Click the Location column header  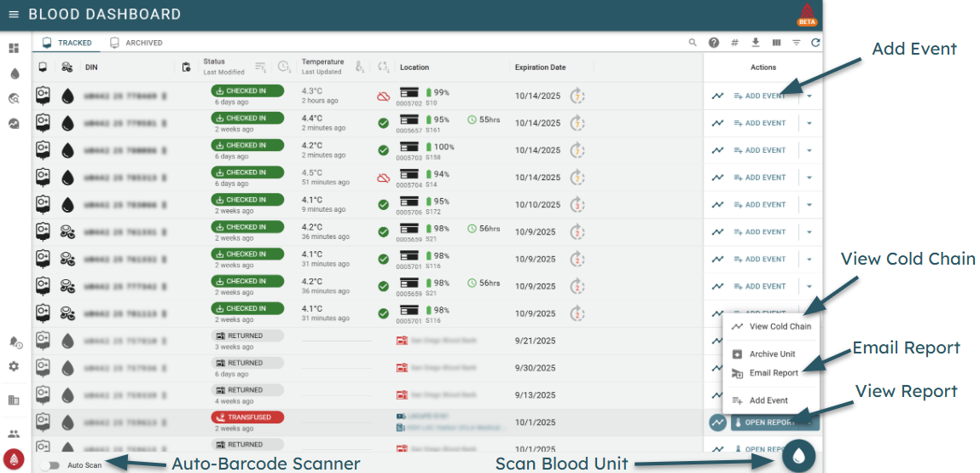(x=415, y=67)
